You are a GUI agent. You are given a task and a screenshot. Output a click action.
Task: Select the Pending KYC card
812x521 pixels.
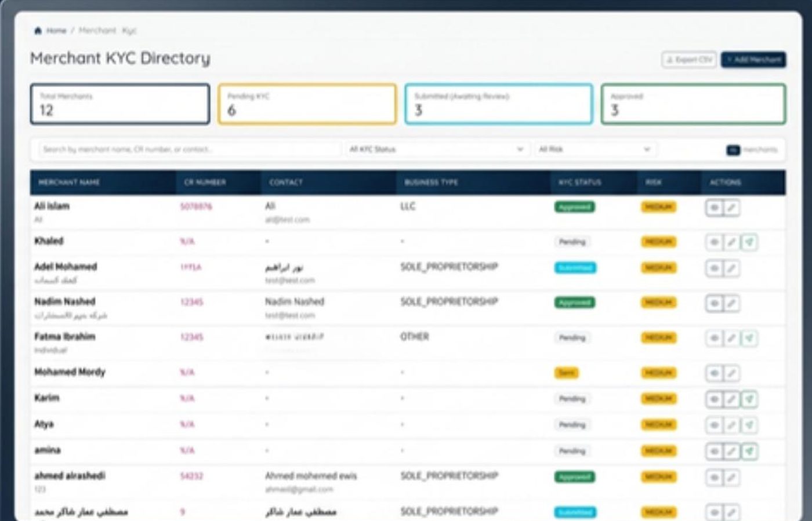[307, 104]
